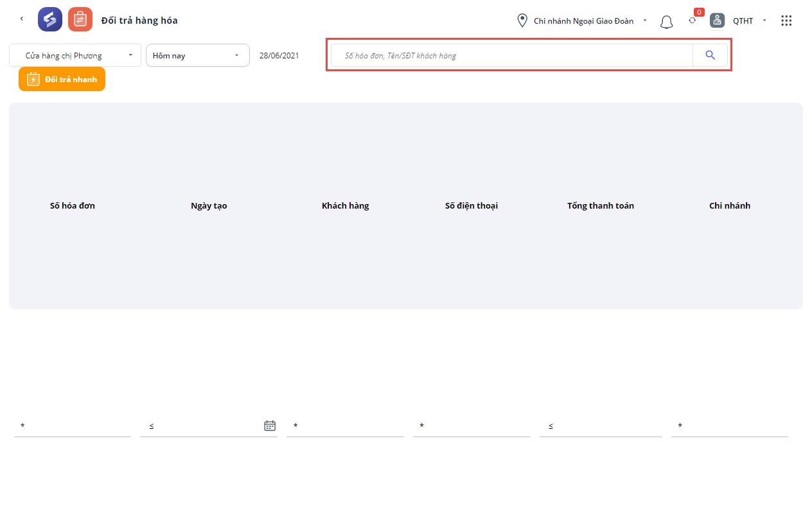Change the ≤ operator in Tổng thanh toán filter

click(551, 426)
